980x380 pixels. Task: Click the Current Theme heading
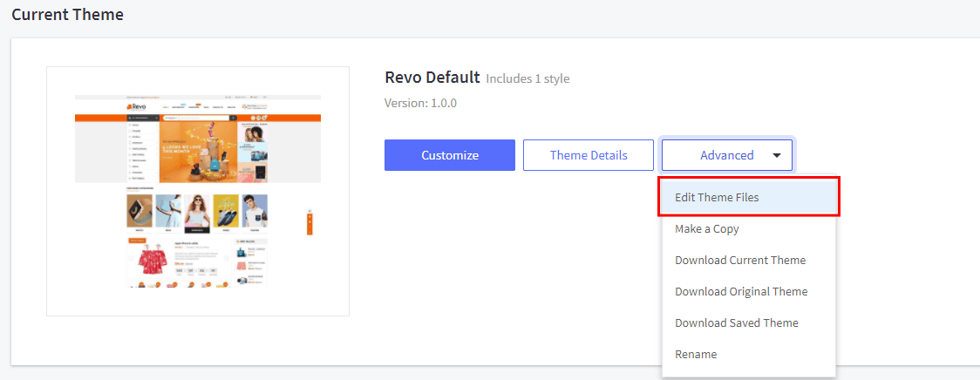(67, 15)
